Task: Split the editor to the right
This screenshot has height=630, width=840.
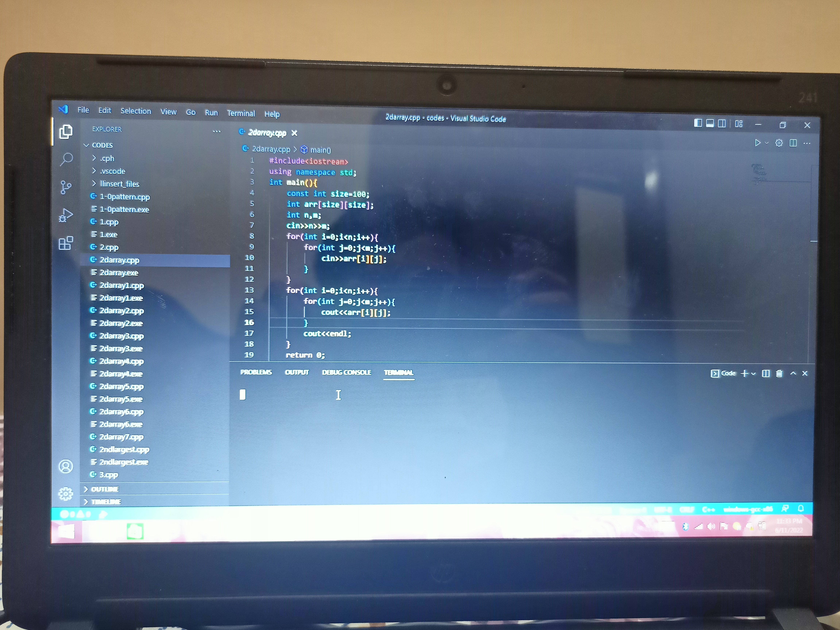Action: (793, 143)
